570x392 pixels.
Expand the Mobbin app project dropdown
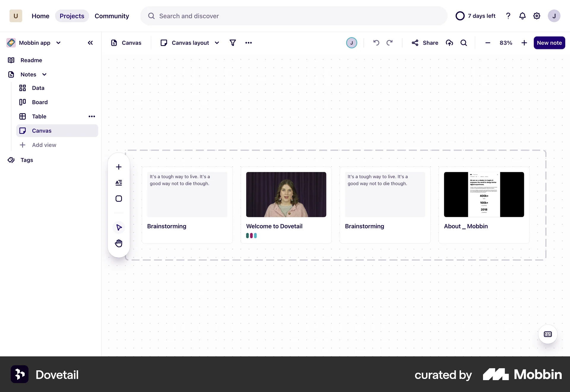58,43
